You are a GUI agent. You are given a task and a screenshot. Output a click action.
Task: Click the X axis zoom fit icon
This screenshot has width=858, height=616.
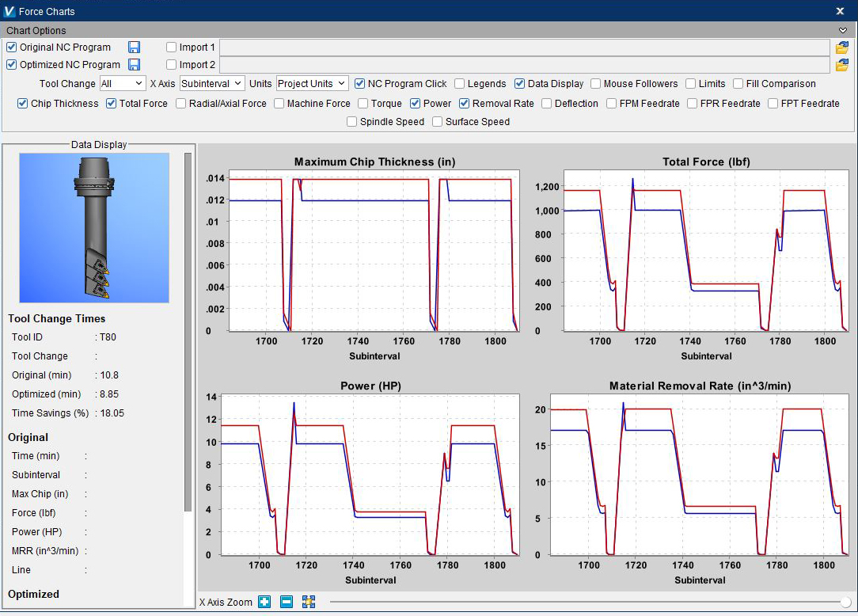(309, 602)
